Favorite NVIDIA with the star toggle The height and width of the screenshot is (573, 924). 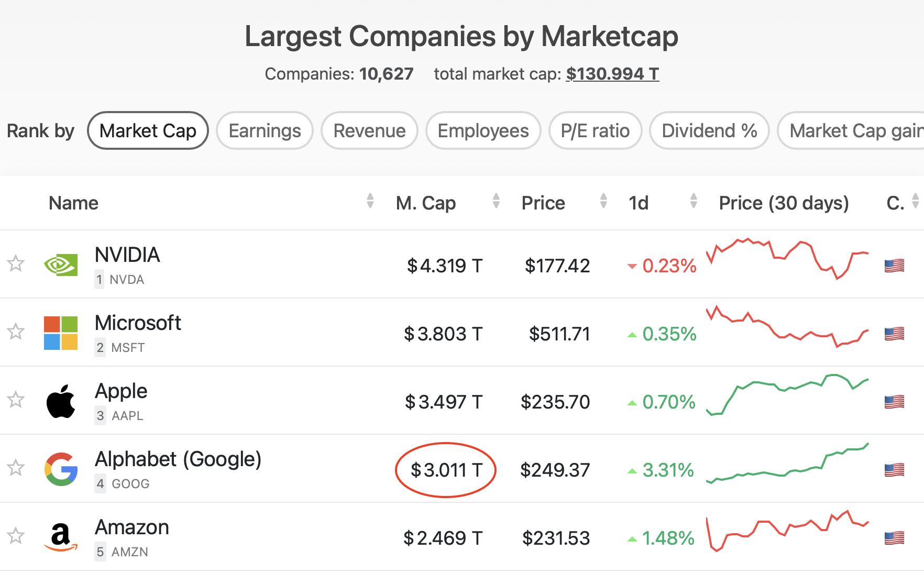pos(16,263)
